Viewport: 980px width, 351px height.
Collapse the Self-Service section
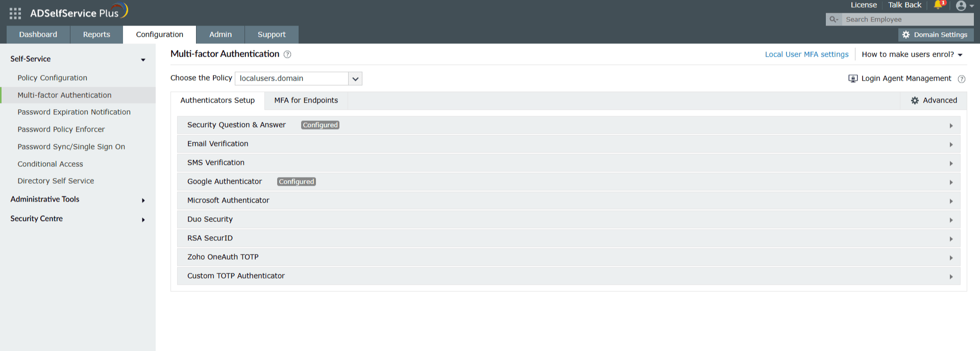coord(143,60)
